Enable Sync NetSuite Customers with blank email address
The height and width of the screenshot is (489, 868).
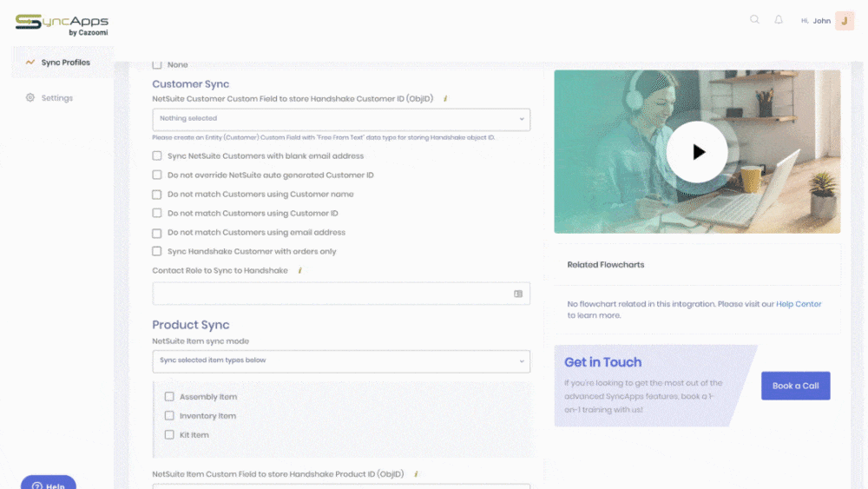157,156
